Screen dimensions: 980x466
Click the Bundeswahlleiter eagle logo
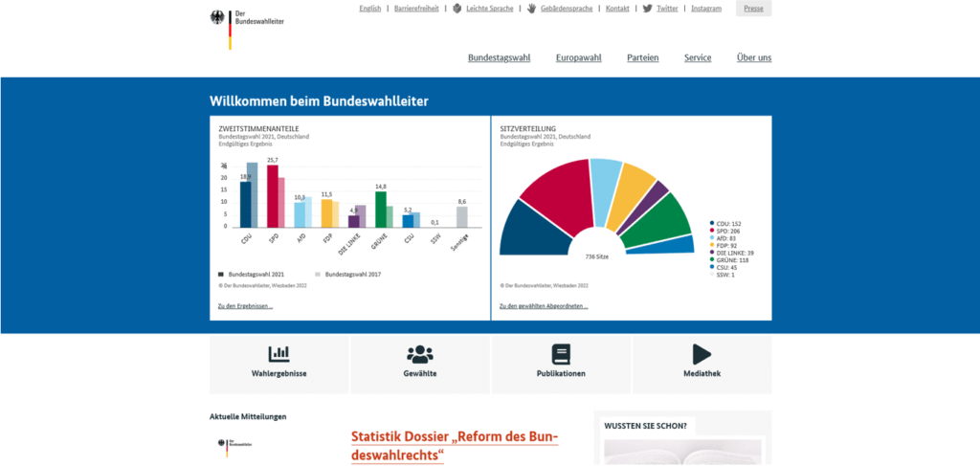tap(218, 17)
